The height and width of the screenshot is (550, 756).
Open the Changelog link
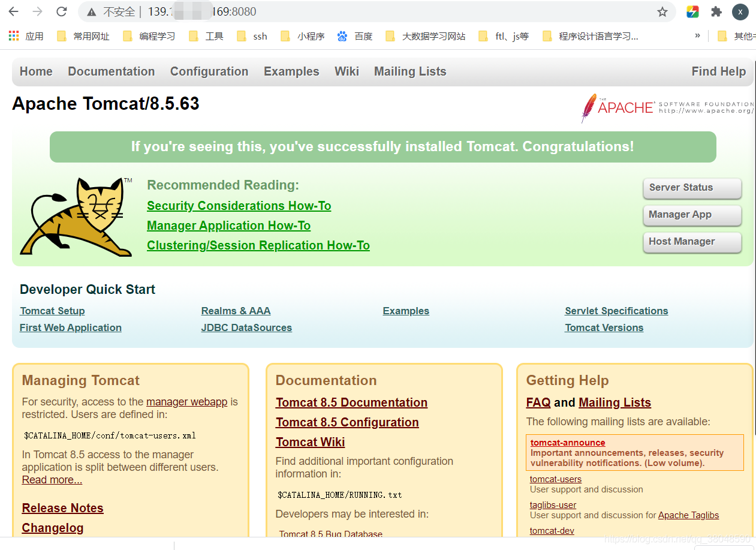point(53,528)
